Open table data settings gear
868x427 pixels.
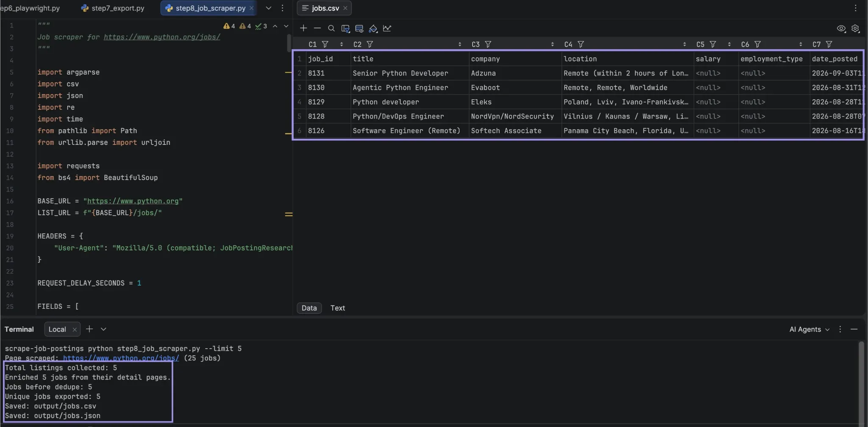pos(855,28)
